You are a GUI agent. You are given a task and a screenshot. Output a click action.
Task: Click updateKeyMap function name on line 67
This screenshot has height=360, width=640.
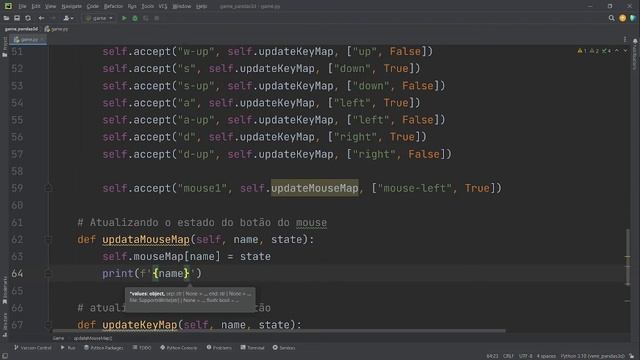[140, 325]
